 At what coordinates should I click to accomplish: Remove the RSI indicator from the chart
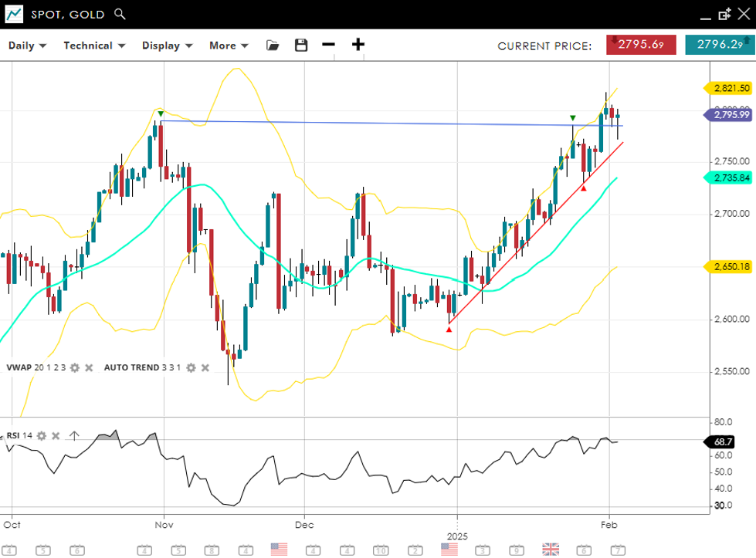coord(56,436)
